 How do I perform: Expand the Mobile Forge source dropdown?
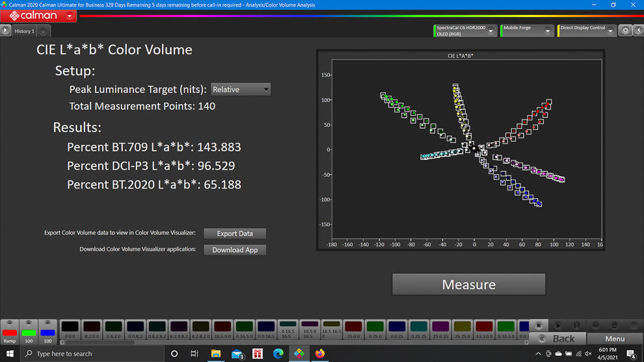pyautogui.click(x=547, y=31)
